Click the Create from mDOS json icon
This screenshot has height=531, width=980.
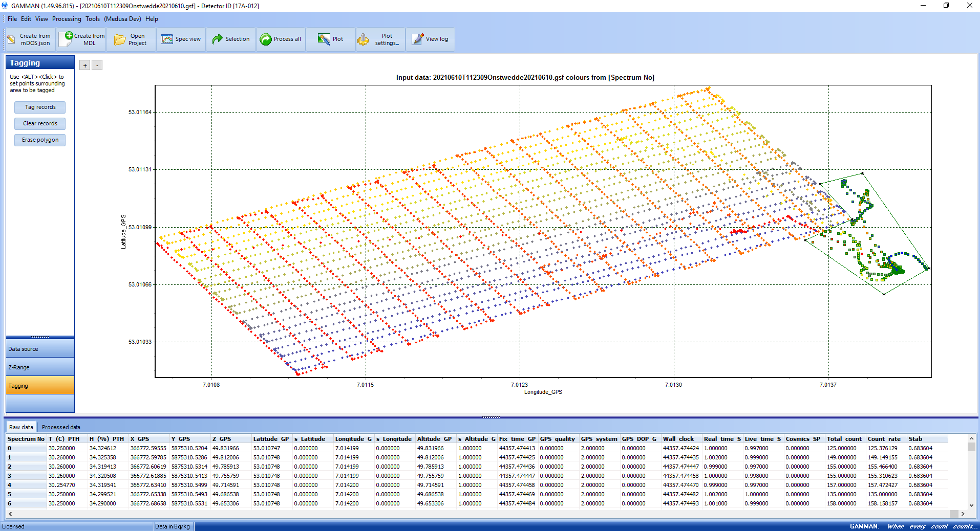point(11,39)
